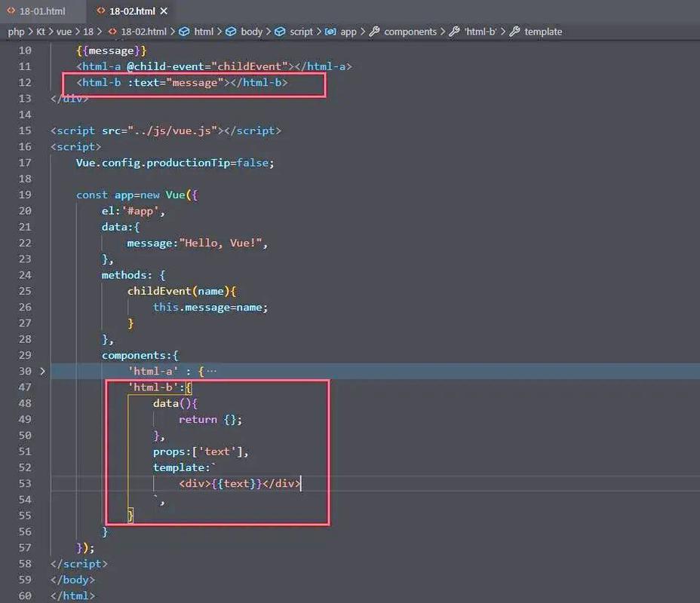Screen dimensions: 700x603
Task: Click the cube icon beside html breadcrumb
Action: click(x=184, y=32)
